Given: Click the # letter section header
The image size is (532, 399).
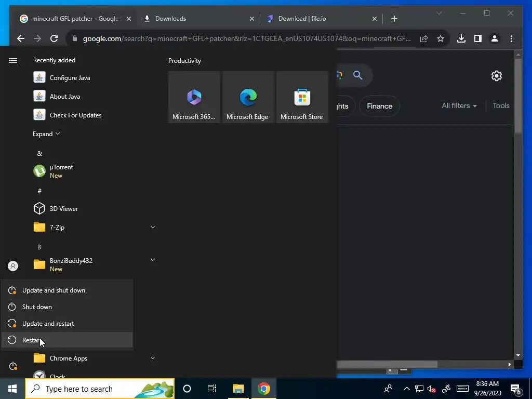Looking at the screenshot, I should (39, 191).
